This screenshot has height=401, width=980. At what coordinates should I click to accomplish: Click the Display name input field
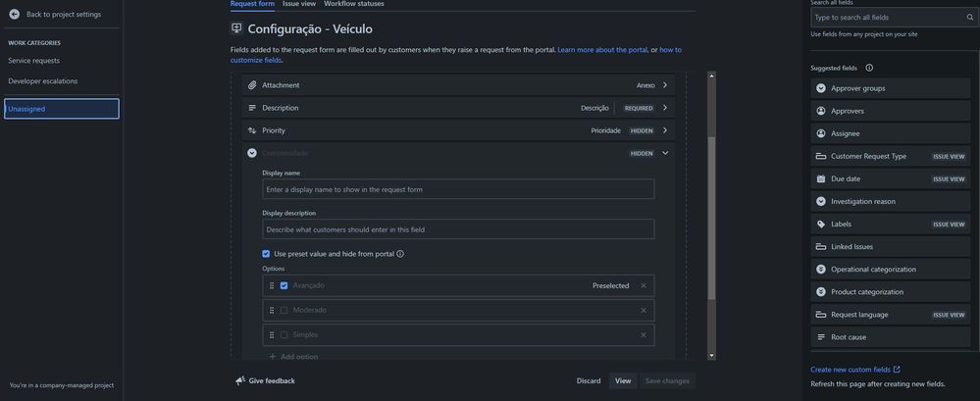pos(458,189)
